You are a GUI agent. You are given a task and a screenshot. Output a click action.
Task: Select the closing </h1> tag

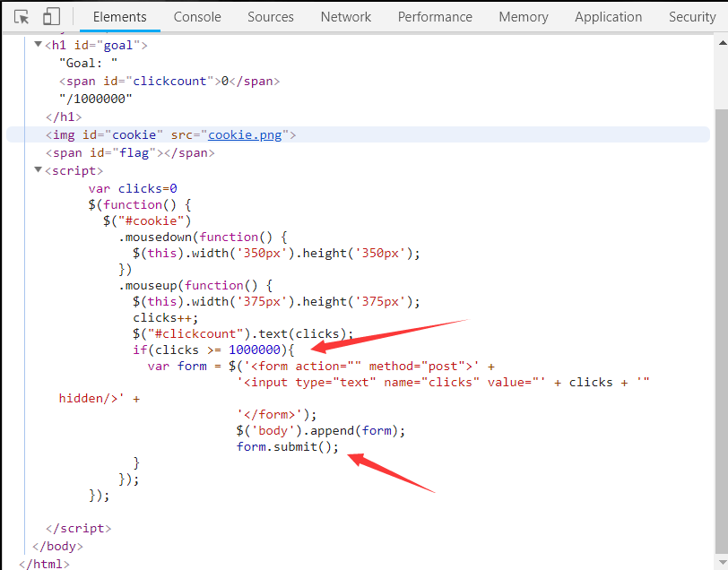click(64, 117)
